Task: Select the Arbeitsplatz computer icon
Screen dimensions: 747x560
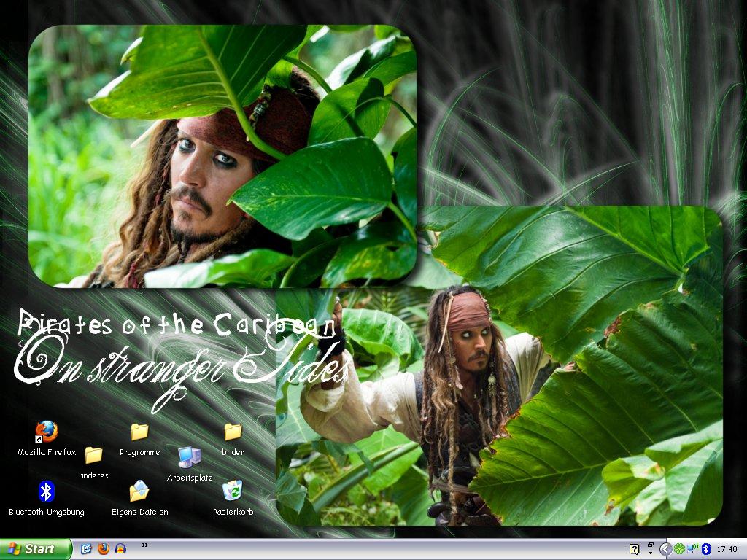Action: pyautogui.click(x=189, y=457)
